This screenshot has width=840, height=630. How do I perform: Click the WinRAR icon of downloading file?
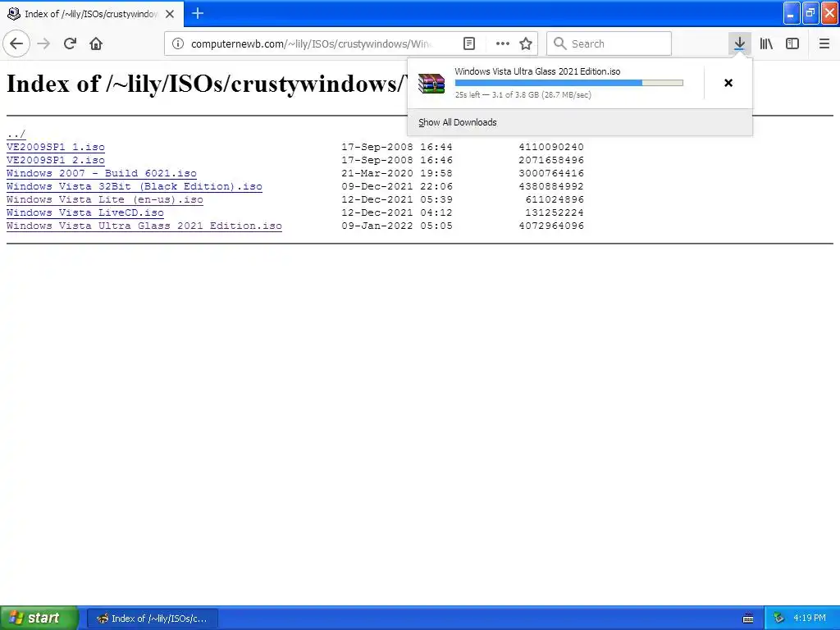pos(431,83)
